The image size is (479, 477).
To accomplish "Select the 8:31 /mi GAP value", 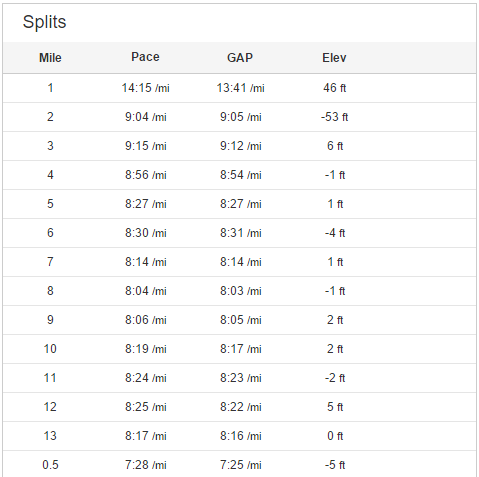I will tap(241, 233).
